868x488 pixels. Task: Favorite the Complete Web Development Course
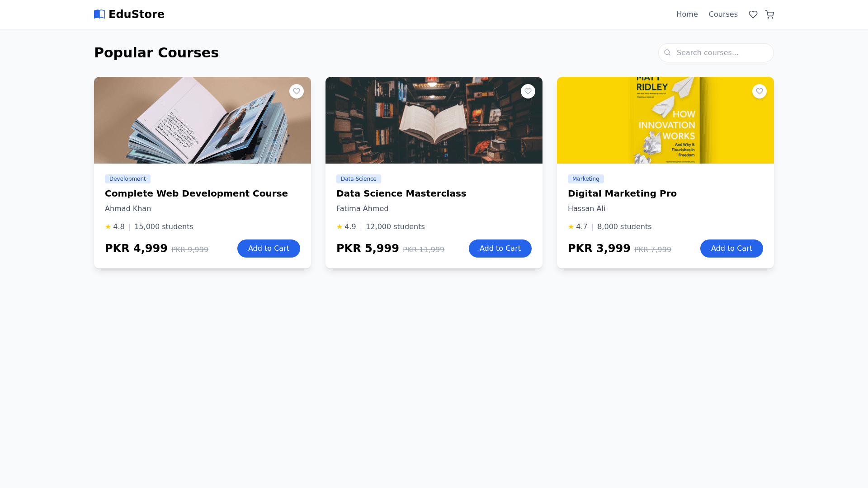(x=297, y=91)
